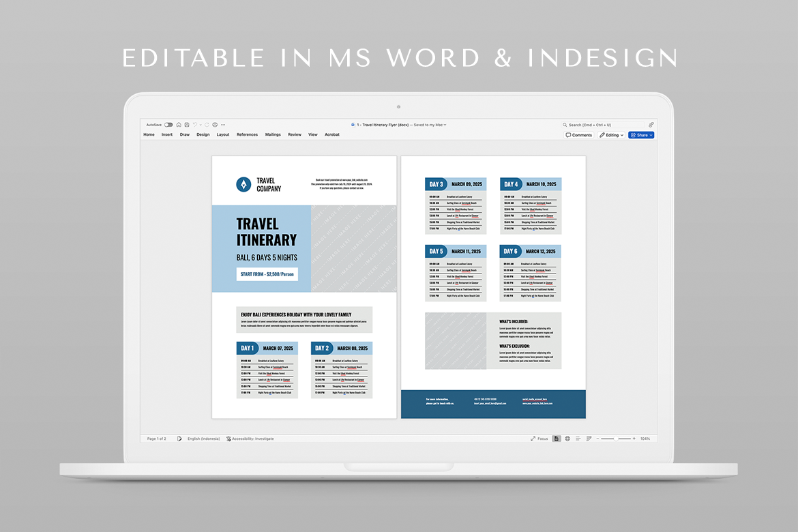This screenshot has height=532, width=798.
Task: Open the more options ellipsis in title bar
Action: click(x=223, y=125)
